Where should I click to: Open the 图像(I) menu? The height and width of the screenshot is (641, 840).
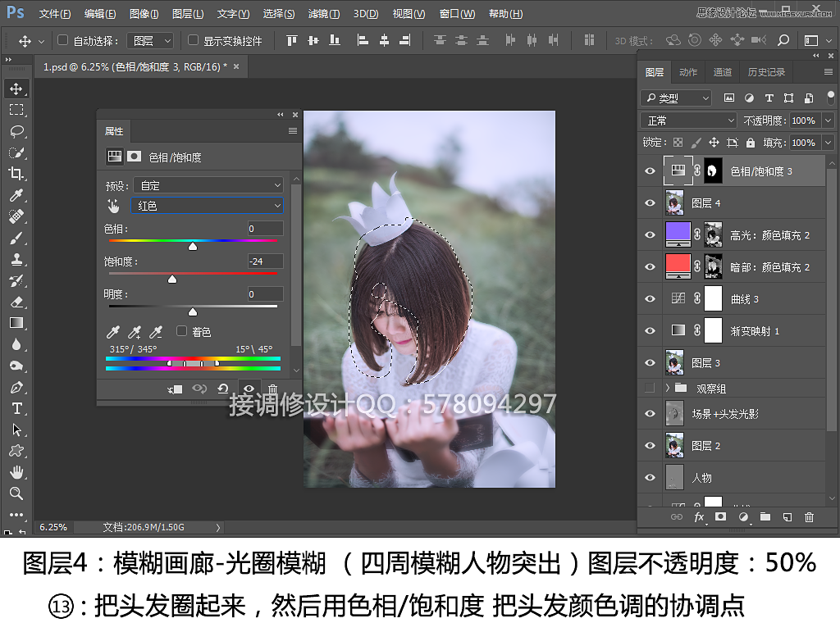click(144, 13)
